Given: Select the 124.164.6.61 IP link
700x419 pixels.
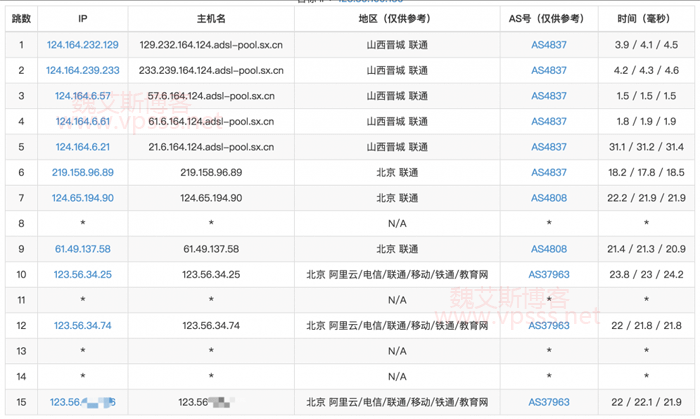Looking at the screenshot, I should pyautogui.click(x=83, y=122).
